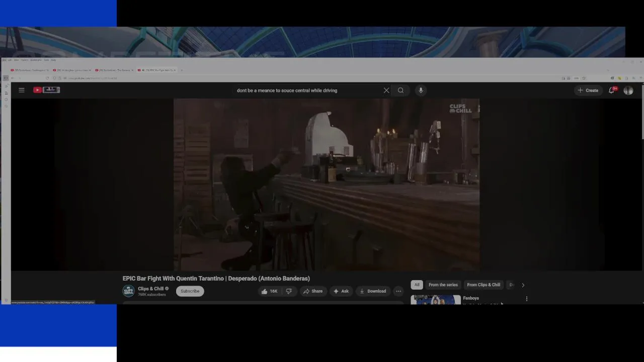The image size is (644, 362).
Task: Like the video with 16K likes
Action: [x=270, y=291]
